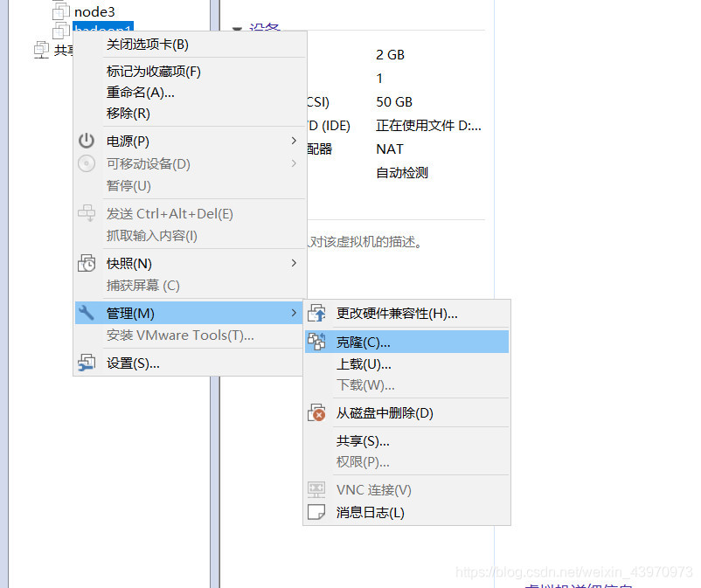Choose 捕获屏幕 (C) menu entry

point(191,285)
